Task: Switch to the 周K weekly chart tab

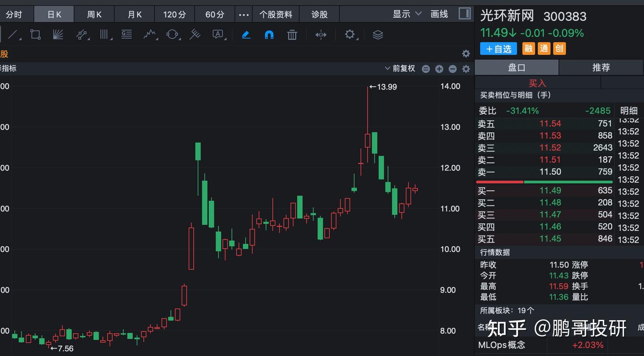Action: [94, 14]
